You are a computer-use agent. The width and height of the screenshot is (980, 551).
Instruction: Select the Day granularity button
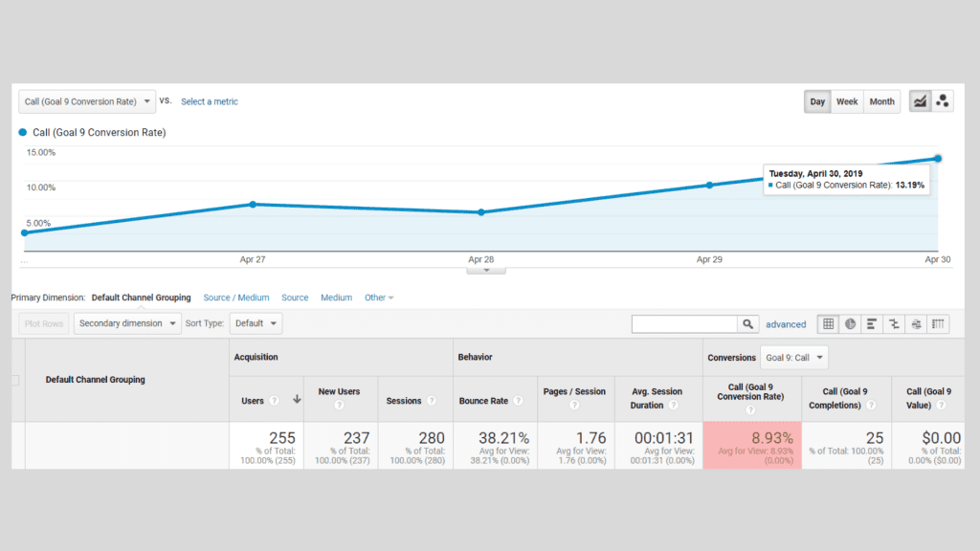pyautogui.click(x=817, y=101)
